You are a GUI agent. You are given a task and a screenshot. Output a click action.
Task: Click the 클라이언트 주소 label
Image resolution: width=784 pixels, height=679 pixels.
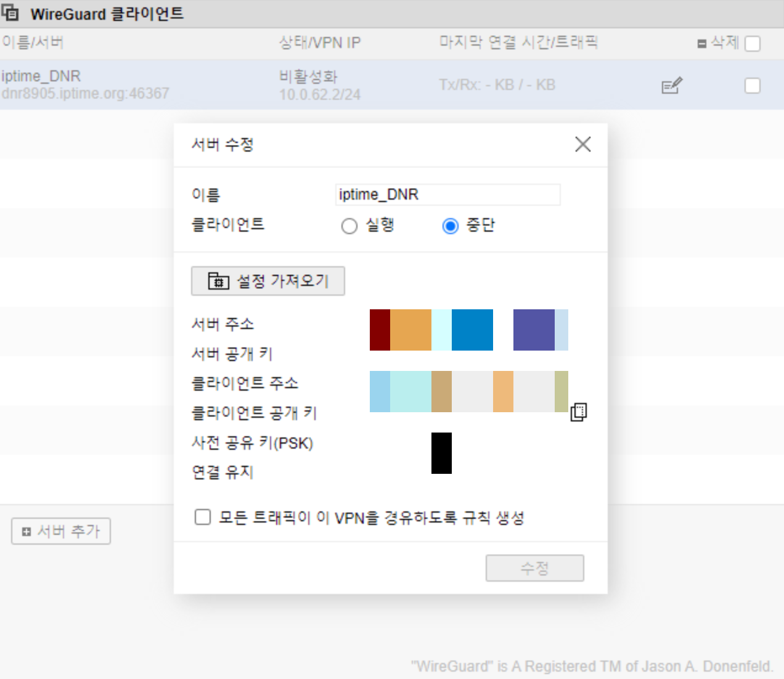245,383
